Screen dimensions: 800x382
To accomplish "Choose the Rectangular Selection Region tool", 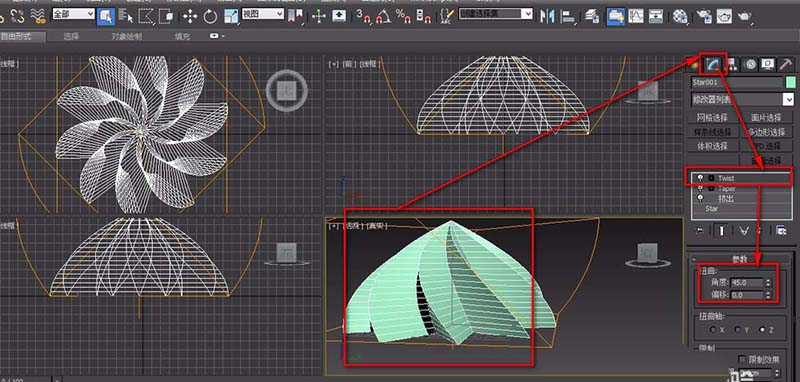I will [x=146, y=16].
